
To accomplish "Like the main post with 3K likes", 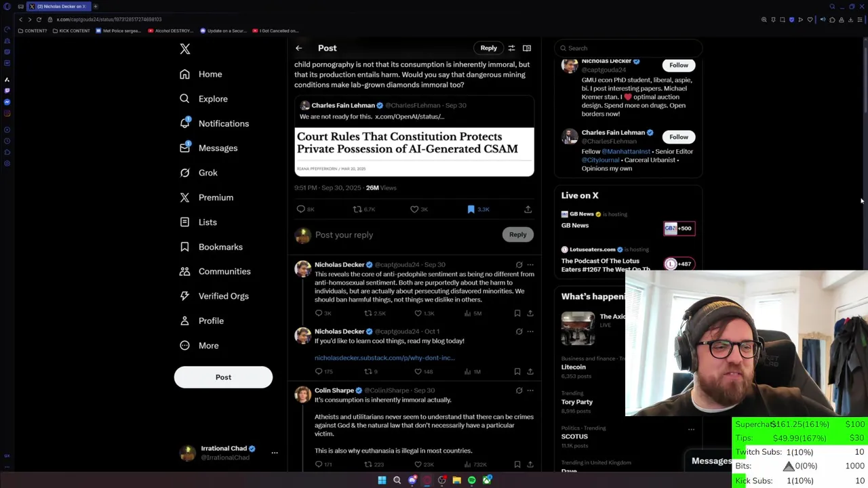I will tap(418, 209).
